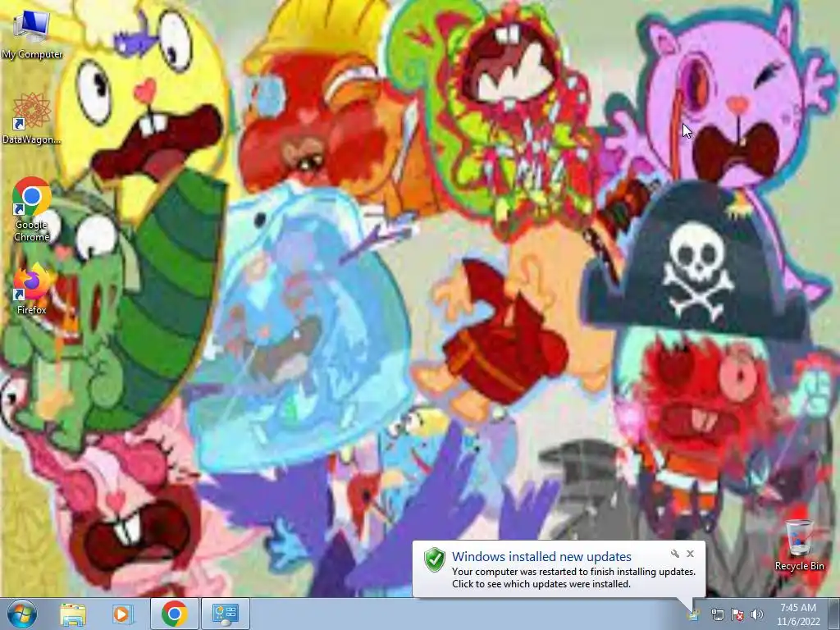Screen dimensions: 840x630
Task: Open the network status tray icon
Action: pyautogui.click(x=717, y=614)
